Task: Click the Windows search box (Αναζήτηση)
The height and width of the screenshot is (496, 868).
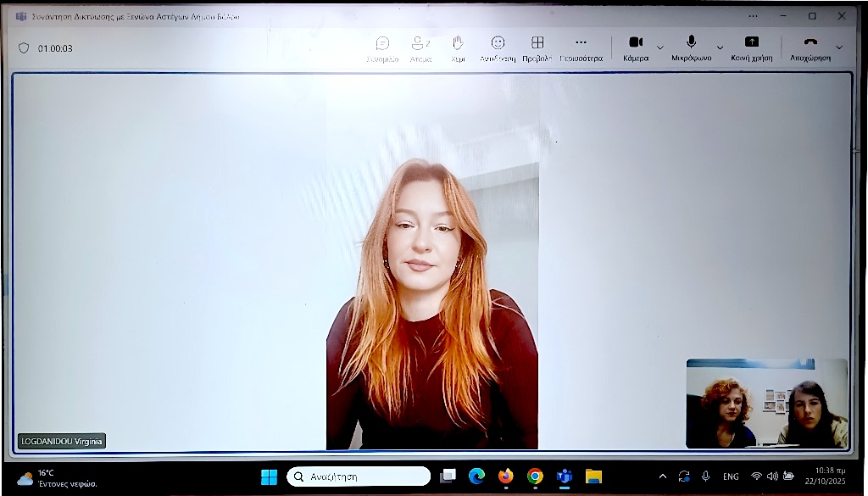Action: coord(359,476)
